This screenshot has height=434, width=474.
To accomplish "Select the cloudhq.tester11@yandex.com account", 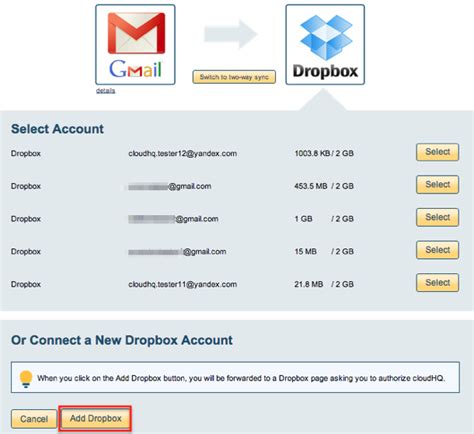I will pyautogui.click(x=437, y=283).
